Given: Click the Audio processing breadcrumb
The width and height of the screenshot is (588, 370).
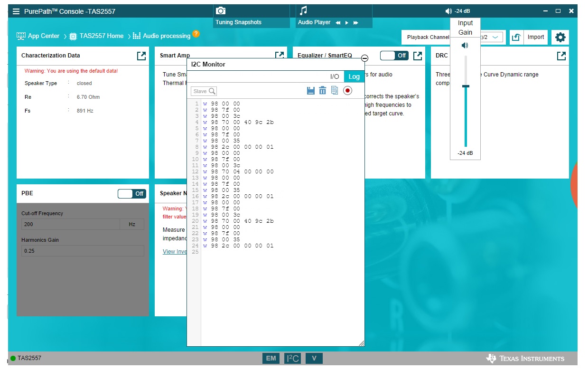Looking at the screenshot, I should (x=161, y=36).
